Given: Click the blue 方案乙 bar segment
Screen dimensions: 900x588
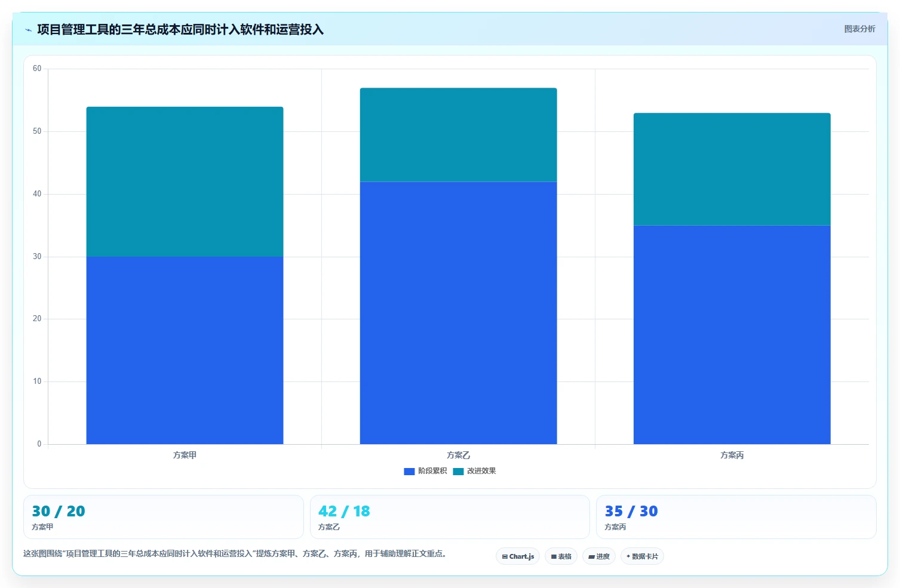Looking at the screenshot, I should (x=458, y=313).
